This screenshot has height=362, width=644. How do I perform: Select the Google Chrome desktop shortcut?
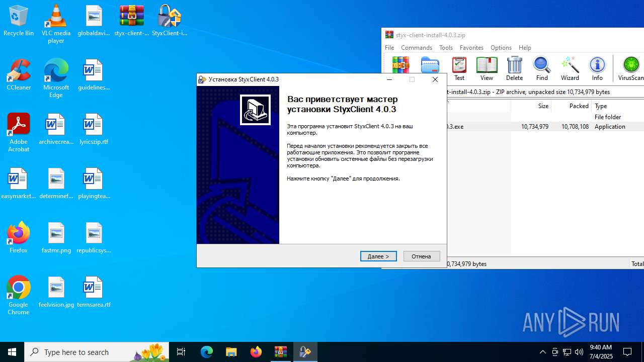point(19,296)
